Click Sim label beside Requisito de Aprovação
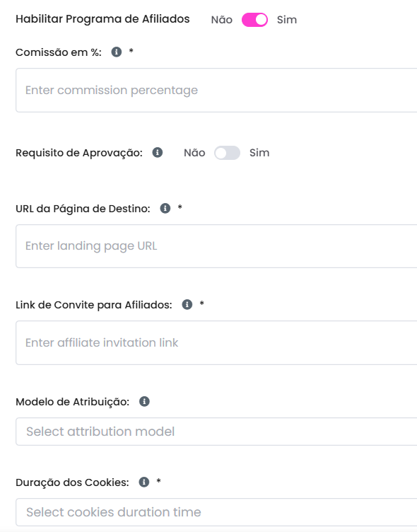 (259, 153)
